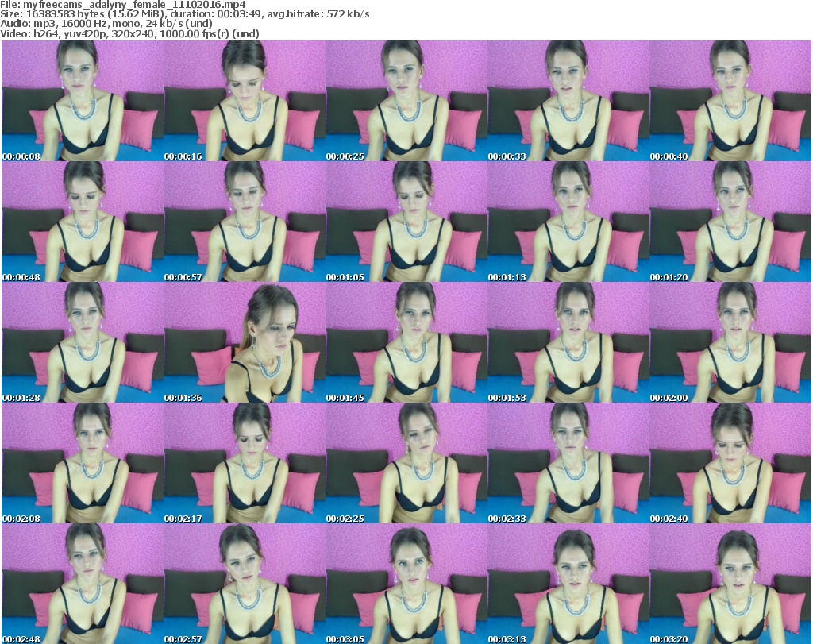813x644 pixels.
Task: Open the last thumbnail at 00:03:20
Action: [730, 584]
